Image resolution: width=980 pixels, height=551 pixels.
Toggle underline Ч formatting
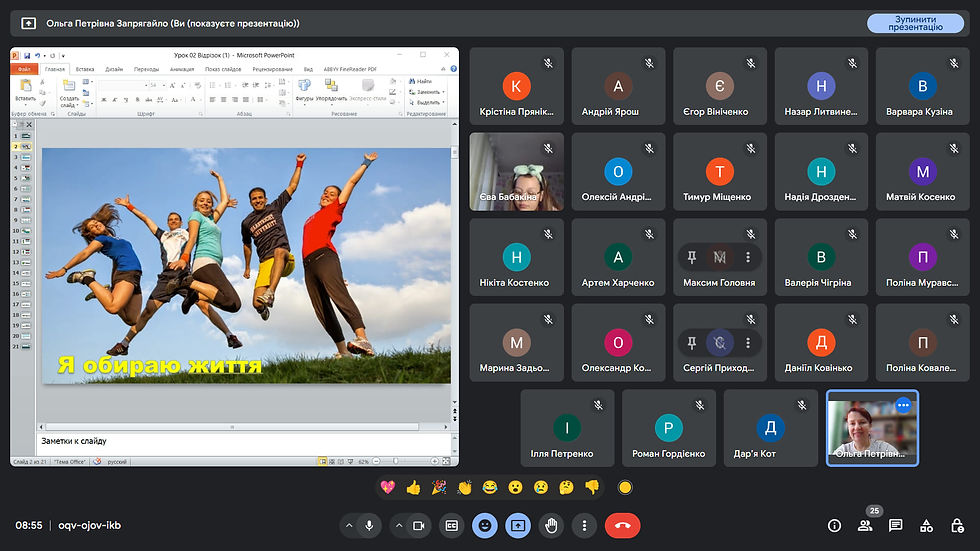tap(126, 99)
